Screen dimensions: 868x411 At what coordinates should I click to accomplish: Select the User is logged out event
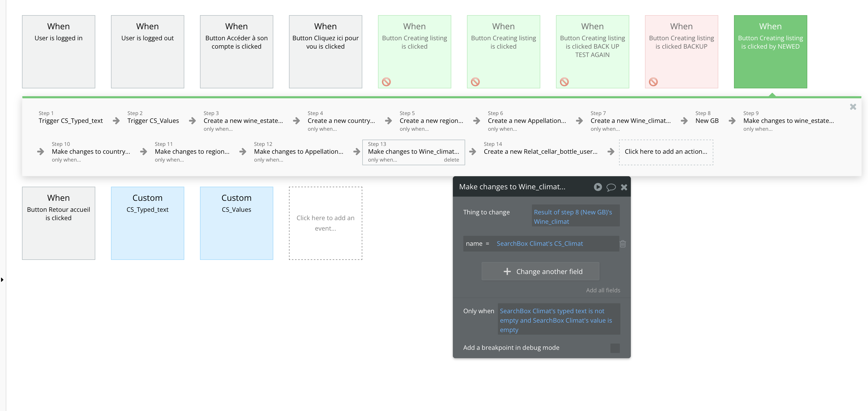[x=147, y=52]
